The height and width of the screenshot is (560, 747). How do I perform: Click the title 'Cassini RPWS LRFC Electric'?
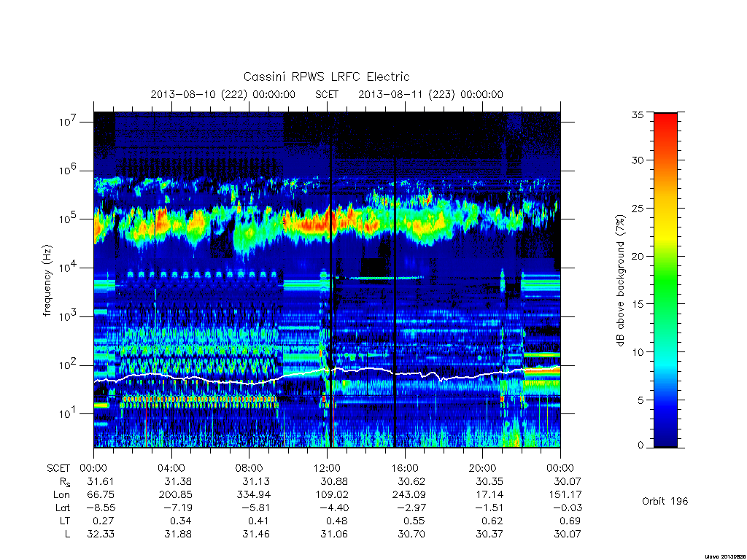(x=326, y=77)
